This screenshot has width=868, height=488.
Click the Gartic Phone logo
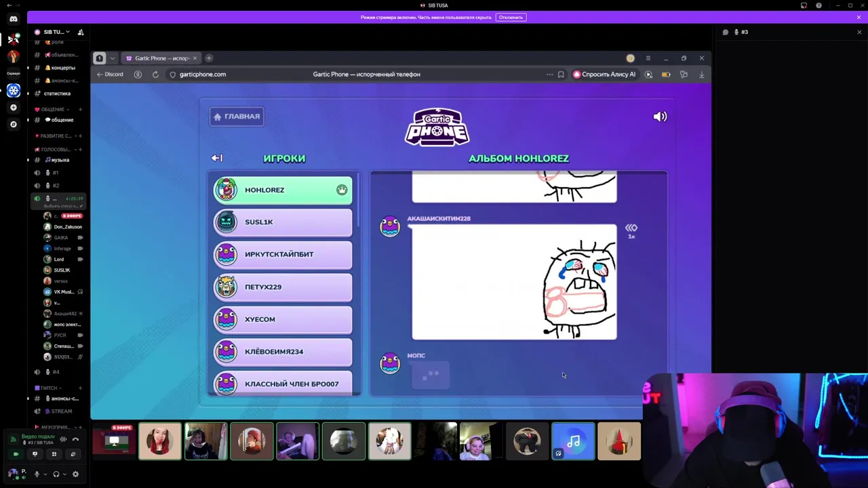(437, 127)
